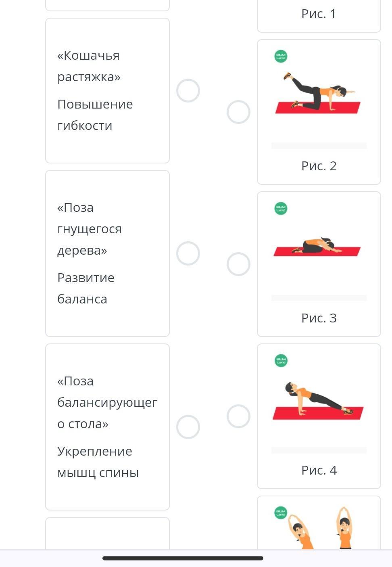Screen dimensions: 392x567
Task: Click the green logo icon on Рис. 4
Action: click(281, 361)
